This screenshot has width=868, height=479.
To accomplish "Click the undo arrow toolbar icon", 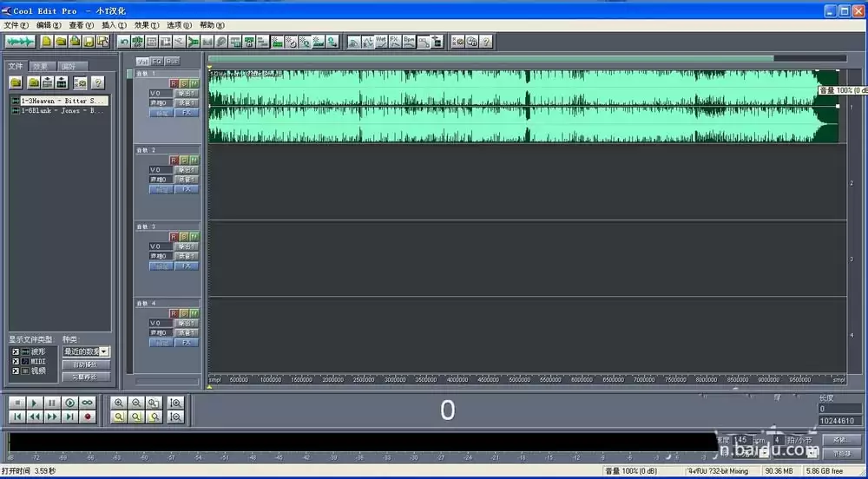I will point(123,42).
